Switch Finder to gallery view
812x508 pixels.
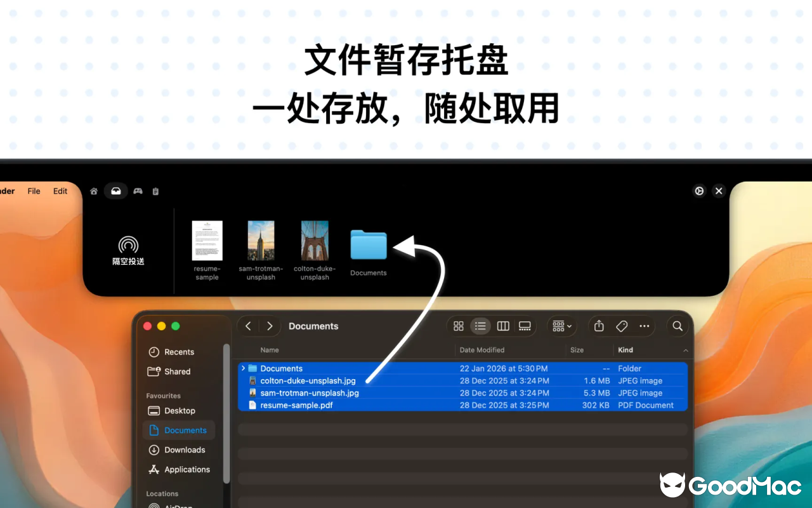pos(525,326)
